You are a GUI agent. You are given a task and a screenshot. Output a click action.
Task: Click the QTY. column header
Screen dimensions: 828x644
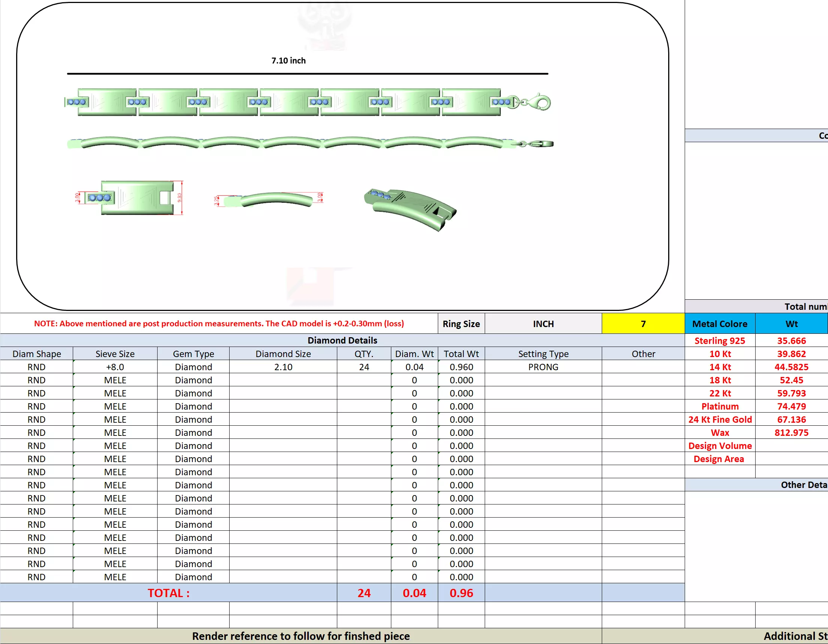pyautogui.click(x=364, y=353)
